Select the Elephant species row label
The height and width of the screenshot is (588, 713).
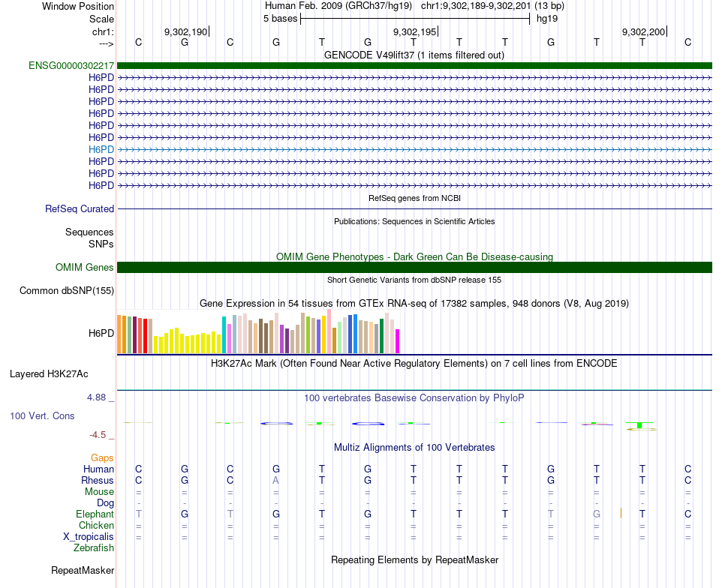coord(95,514)
